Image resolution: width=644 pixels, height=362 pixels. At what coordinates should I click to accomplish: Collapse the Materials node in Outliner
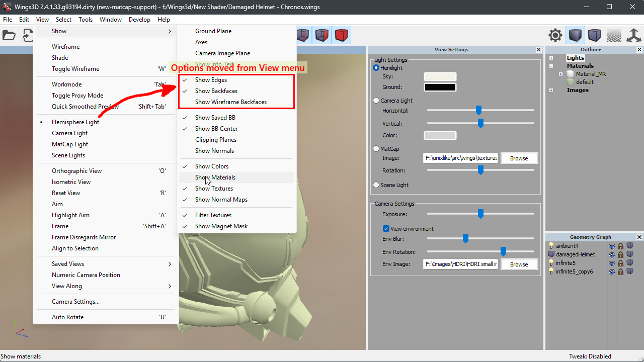551,66
